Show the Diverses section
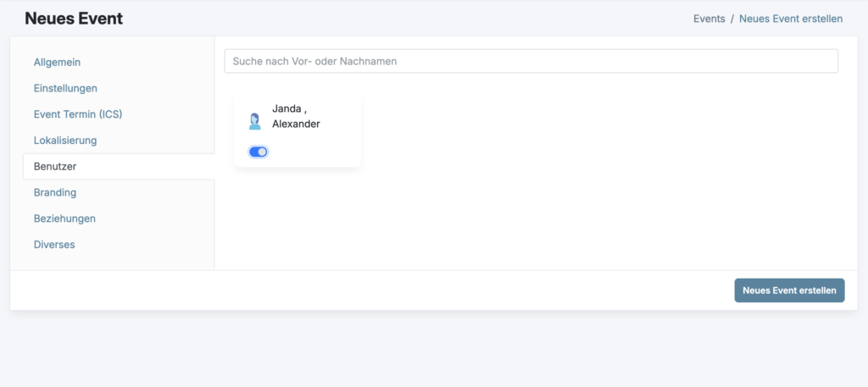868x387 pixels. (x=54, y=245)
